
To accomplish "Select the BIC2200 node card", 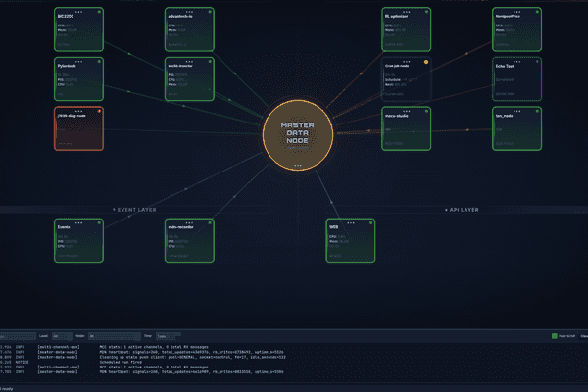I will [x=78, y=29].
